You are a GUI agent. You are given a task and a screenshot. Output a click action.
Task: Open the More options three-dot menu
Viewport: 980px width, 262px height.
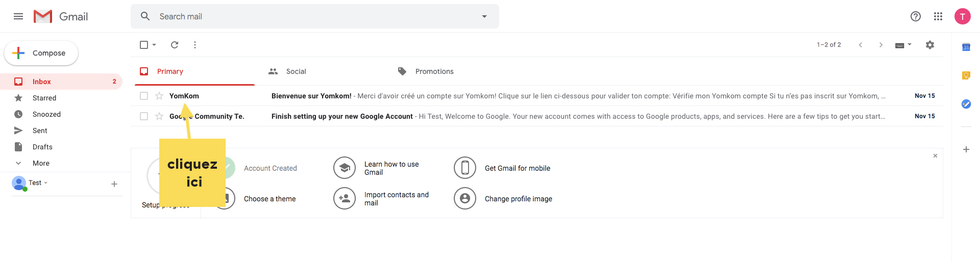coord(195,45)
